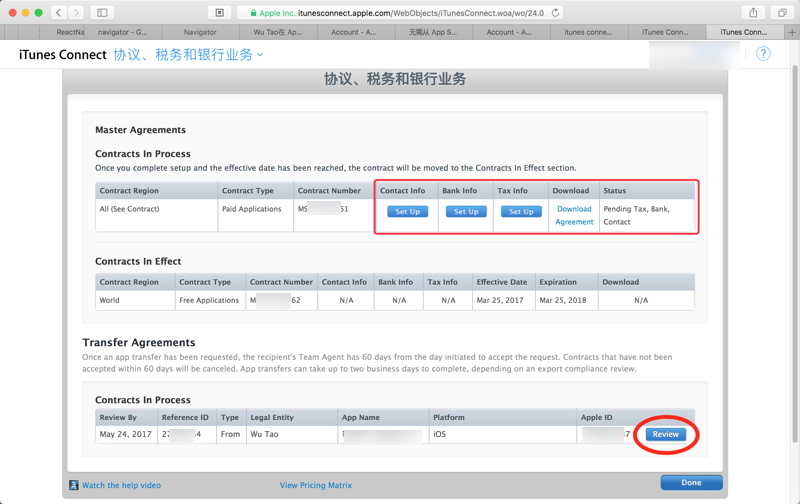Open Watch the help video link
Viewport: 800px width, 504px height.
coord(121,485)
